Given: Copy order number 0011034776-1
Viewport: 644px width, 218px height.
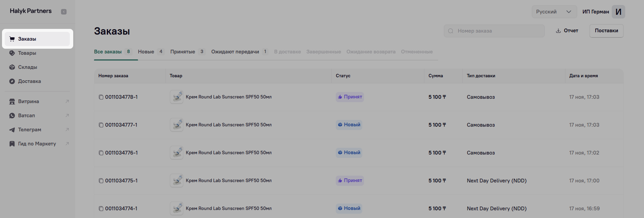Looking at the screenshot, I should [x=101, y=153].
